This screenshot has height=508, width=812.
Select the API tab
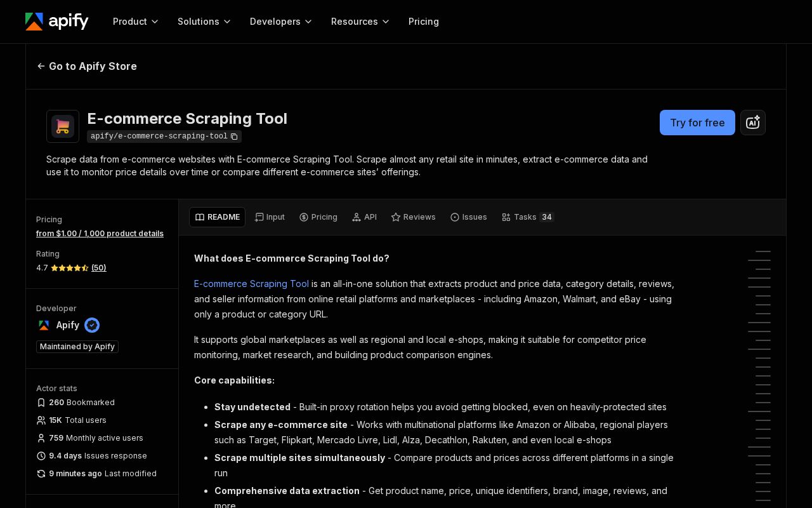[x=364, y=217]
